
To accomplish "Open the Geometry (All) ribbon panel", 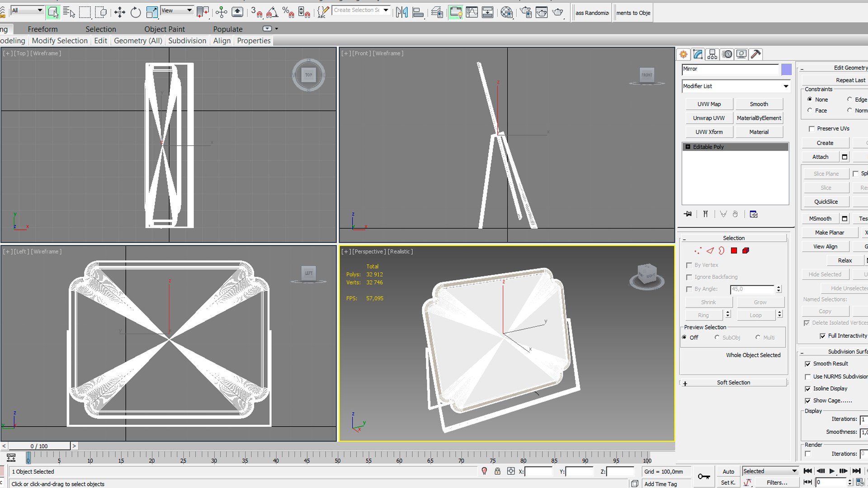I will click(x=138, y=41).
